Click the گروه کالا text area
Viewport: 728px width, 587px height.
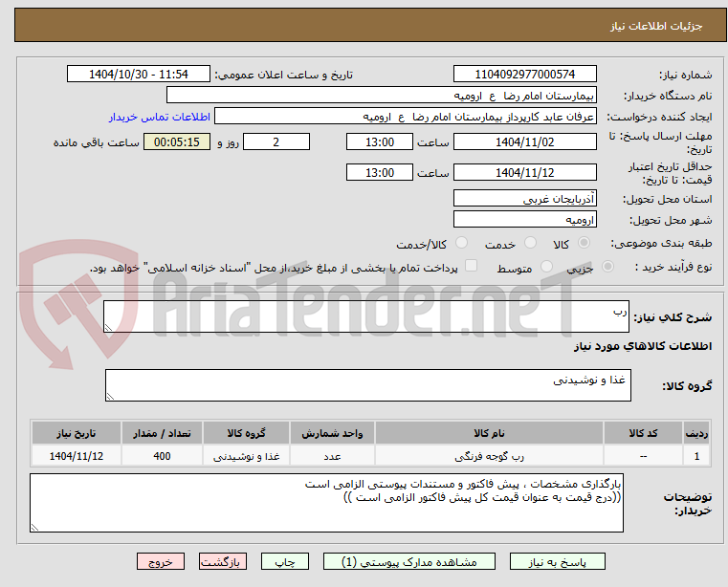click(x=368, y=385)
